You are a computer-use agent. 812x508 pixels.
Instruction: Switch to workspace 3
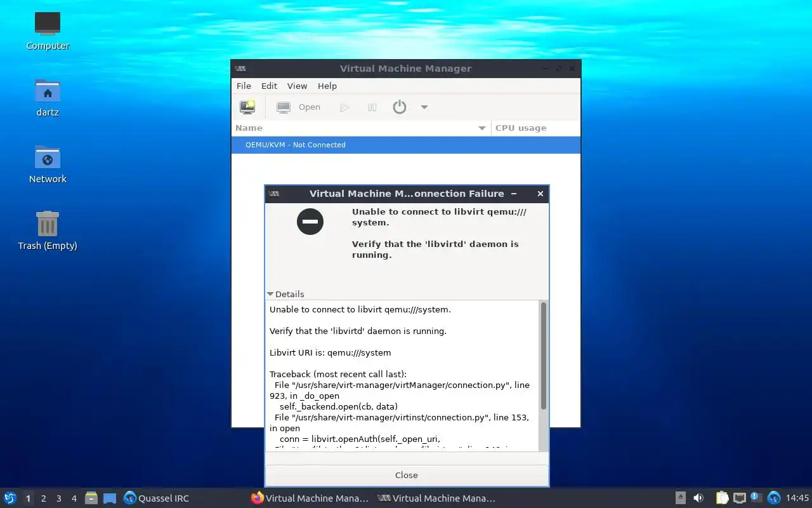[x=58, y=498]
